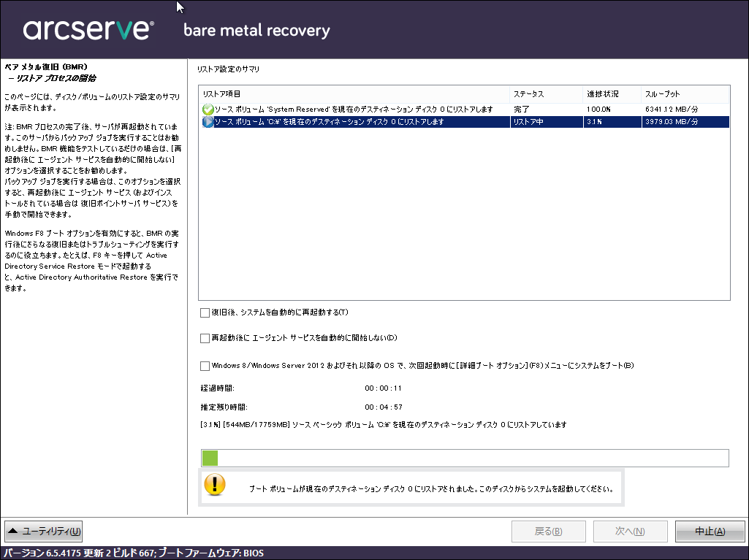Click the arcserve logo

88,30
